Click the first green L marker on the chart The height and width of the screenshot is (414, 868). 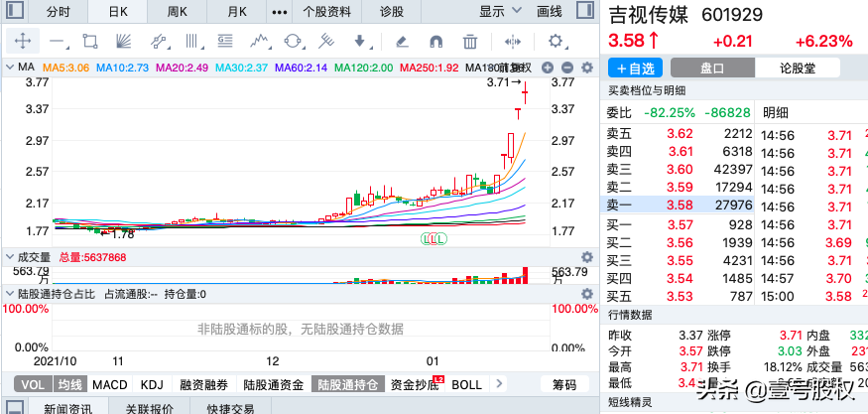[x=426, y=239]
